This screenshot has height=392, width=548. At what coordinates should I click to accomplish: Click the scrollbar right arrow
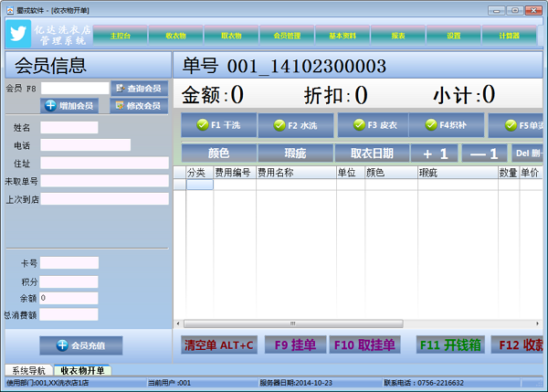coord(538,323)
